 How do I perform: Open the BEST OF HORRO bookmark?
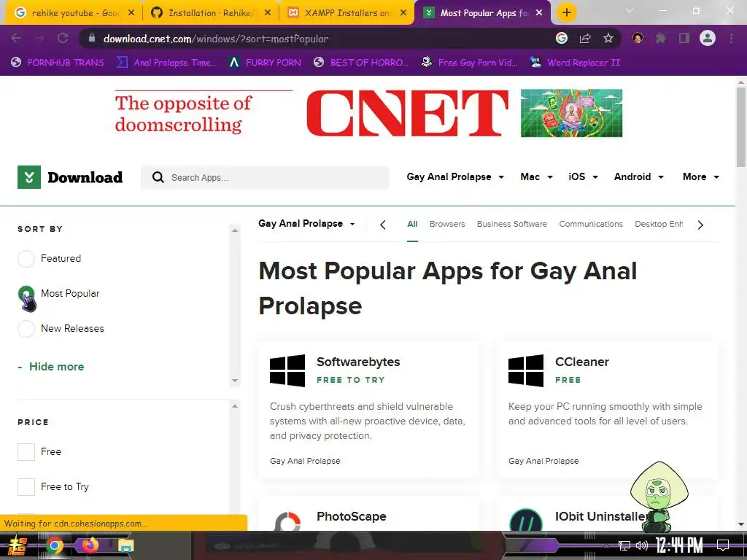(362, 63)
